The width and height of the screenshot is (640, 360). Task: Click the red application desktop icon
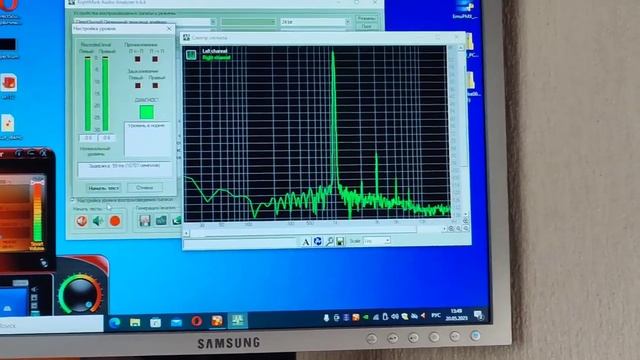click(9, 84)
